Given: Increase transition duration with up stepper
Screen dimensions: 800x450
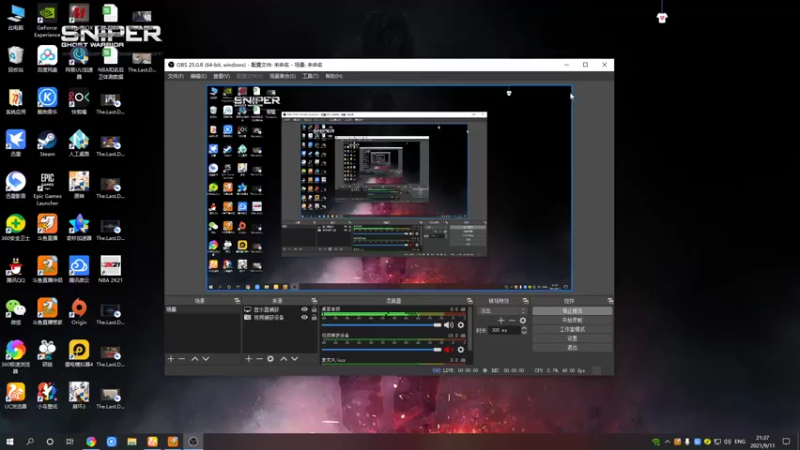Looking at the screenshot, I should pos(524,328).
